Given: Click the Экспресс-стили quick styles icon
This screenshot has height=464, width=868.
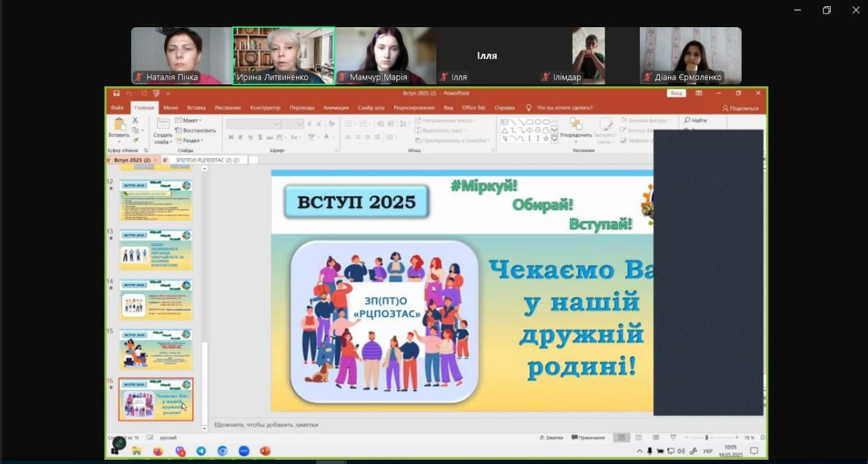Looking at the screenshot, I should click(606, 124).
